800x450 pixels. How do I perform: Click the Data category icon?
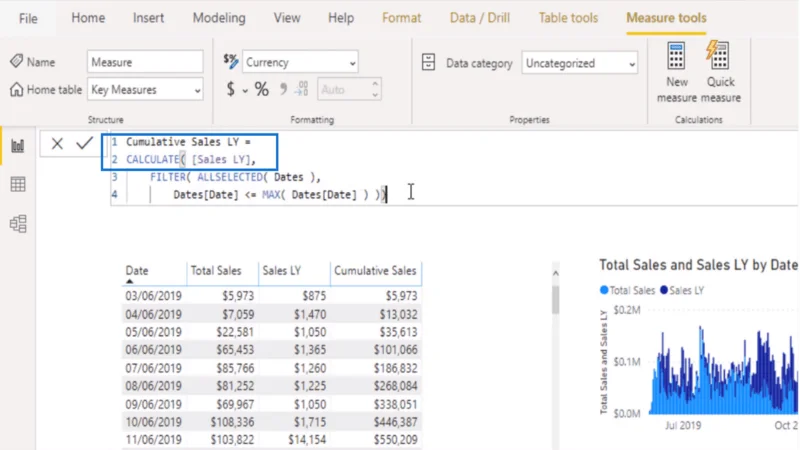point(429,63)
